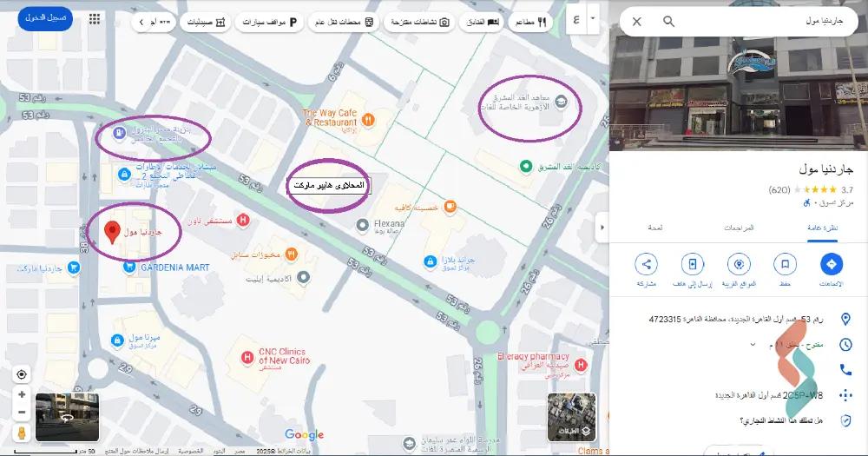This screenshot has height=456, width=868.
Task: Open the About tab (لمحة)
Action: tap(655, 227)
